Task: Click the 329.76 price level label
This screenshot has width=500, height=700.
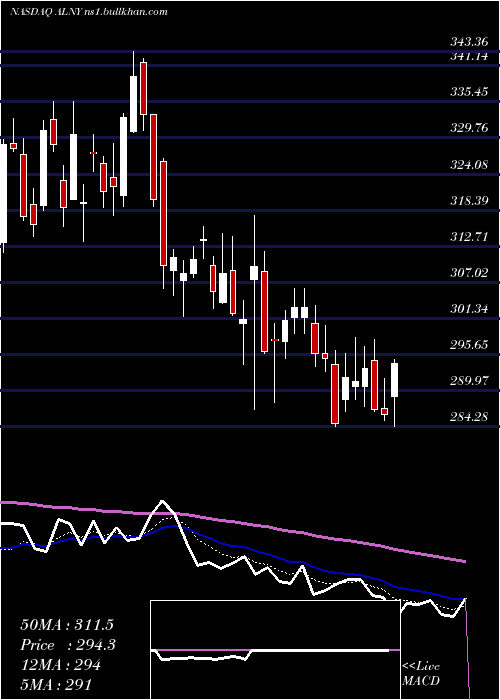Action: pyautogui.click(x=469, y=129)
